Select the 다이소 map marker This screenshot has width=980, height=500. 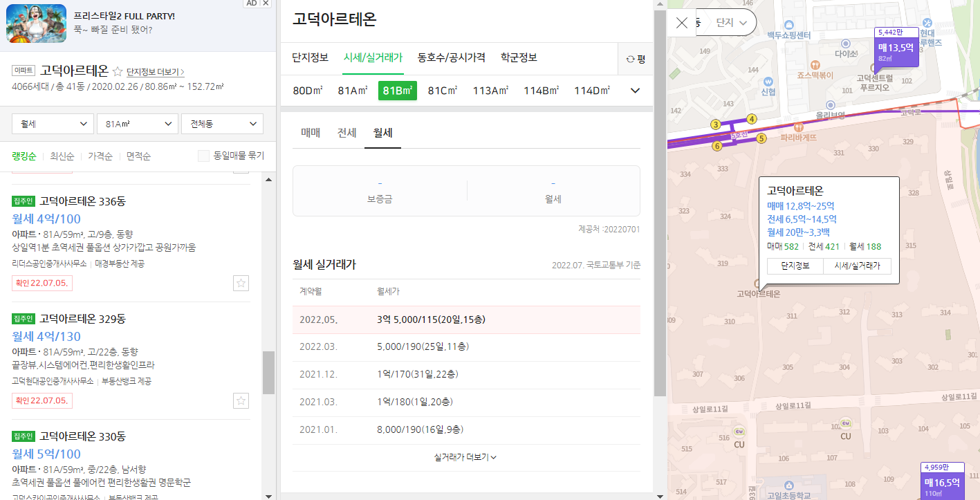tap(845, 42)
